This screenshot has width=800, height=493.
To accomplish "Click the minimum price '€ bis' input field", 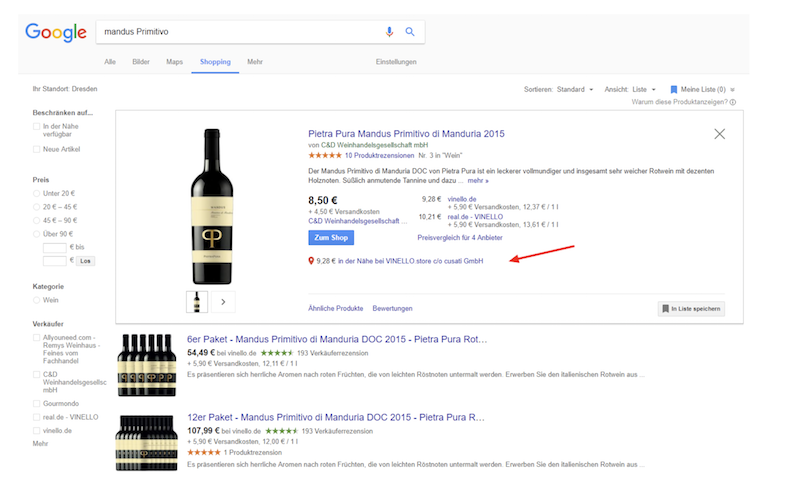I will [x=55, y=248].
